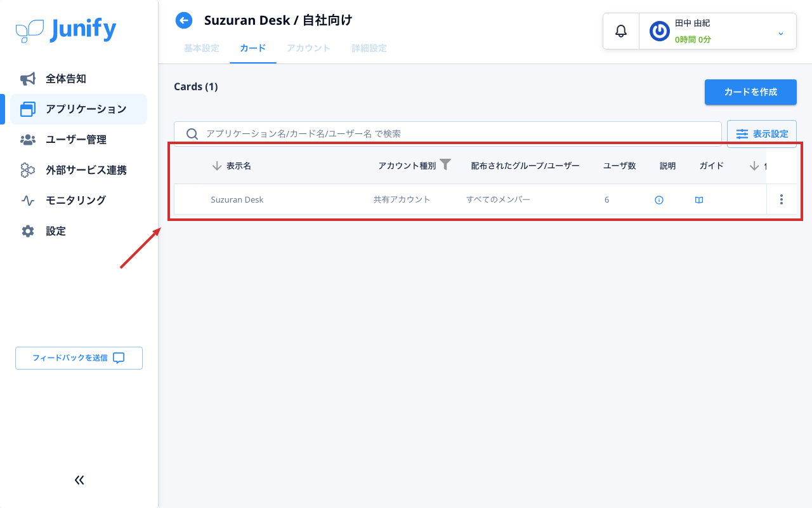Open 外部サービス連携 in the sidebar
This screenshot has height=508, width=812.
pos(79,170)
